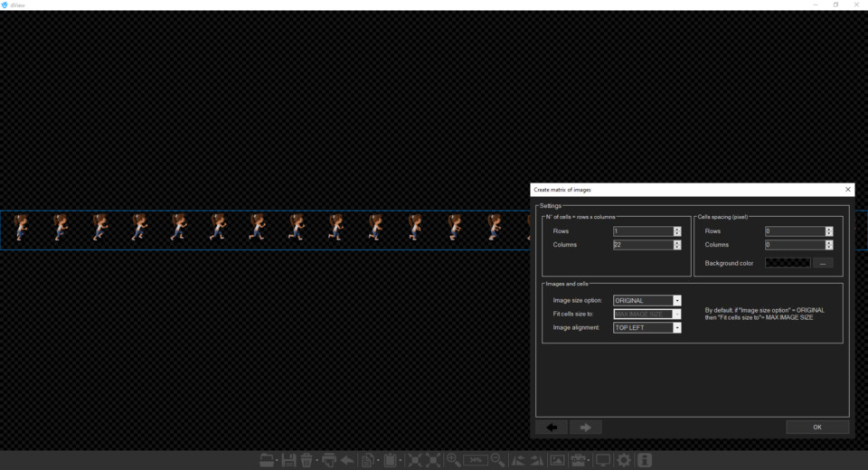Image resolution: width=868 pixels, height=470 pixels.
Task: Open the dropdown arrow next to the toolbox icon
Action: tap(590, 461)
